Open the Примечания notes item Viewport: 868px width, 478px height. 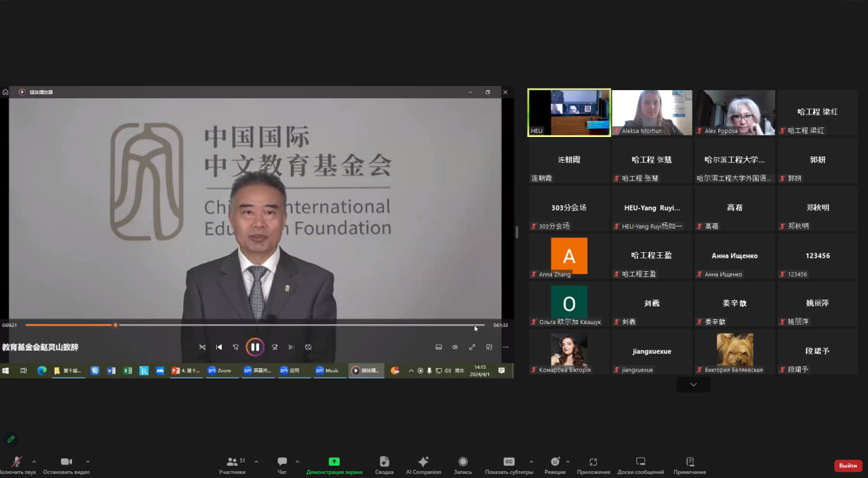pos(689,464)
